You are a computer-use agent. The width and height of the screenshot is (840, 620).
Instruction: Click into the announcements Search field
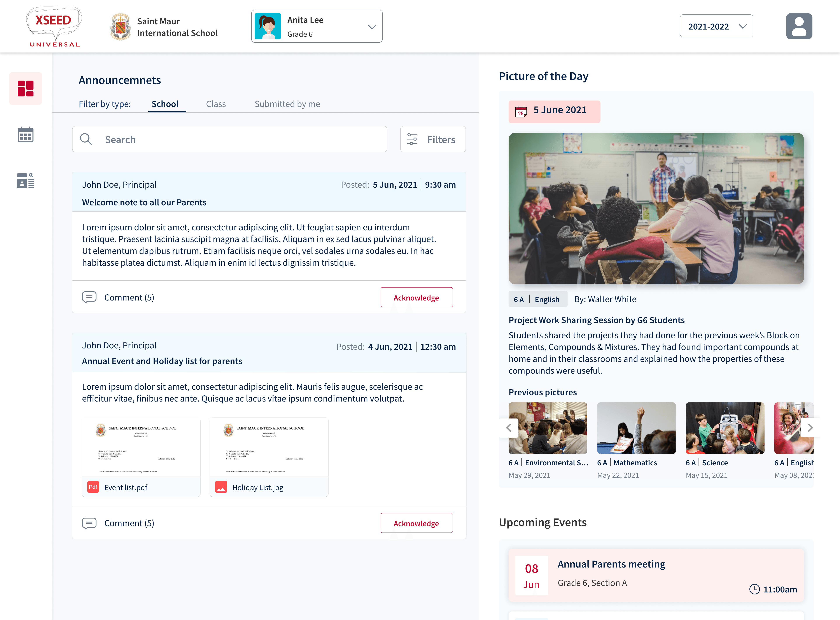[x=240, y=139]
